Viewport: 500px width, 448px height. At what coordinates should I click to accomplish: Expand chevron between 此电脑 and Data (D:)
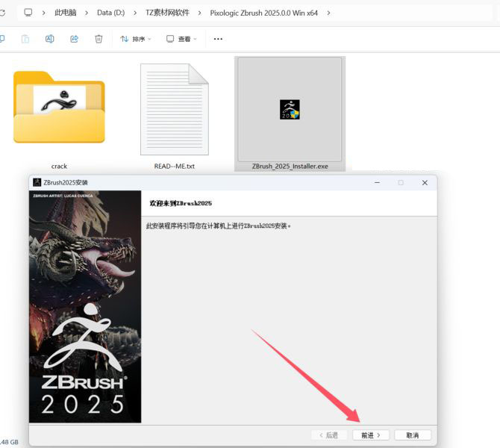[87, 13]
